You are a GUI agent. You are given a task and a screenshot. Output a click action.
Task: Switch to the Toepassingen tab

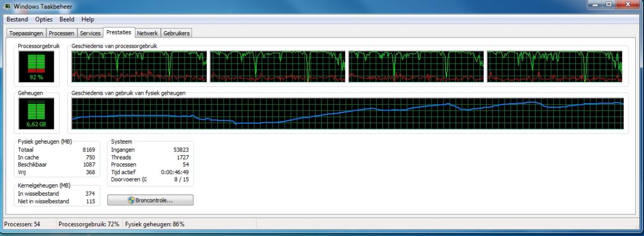(26, 33)
